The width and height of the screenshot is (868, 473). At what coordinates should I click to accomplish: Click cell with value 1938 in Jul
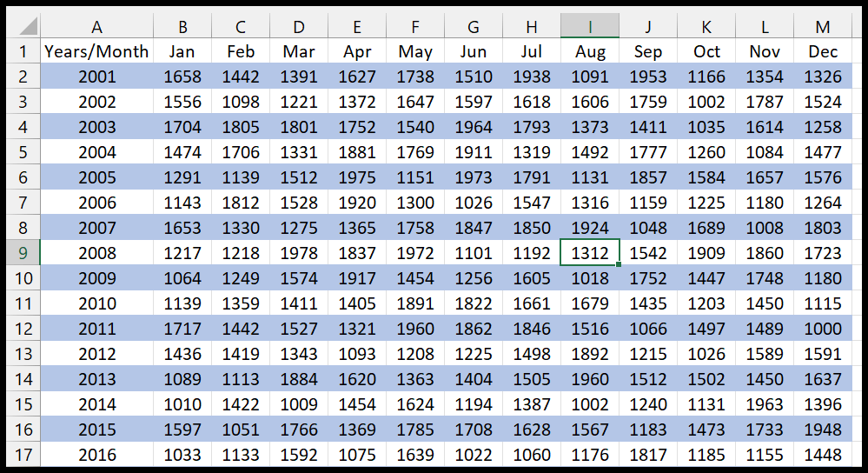(532, 77)
